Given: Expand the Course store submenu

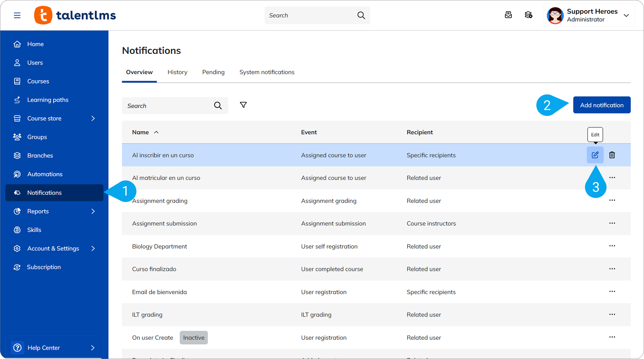Looking at the screenshot, I should coord(93,119).
